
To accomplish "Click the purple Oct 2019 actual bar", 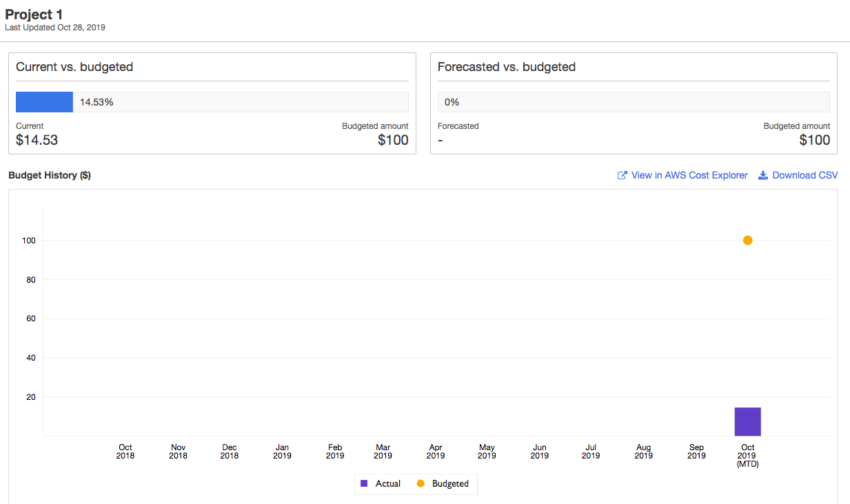I will pyautogui.click(x=747, y=422).
